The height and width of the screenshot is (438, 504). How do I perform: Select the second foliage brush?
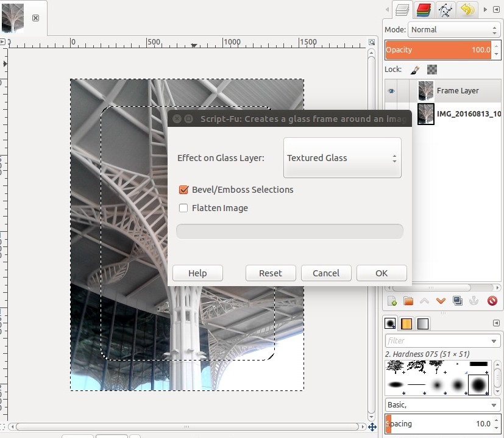click(416, 367)
